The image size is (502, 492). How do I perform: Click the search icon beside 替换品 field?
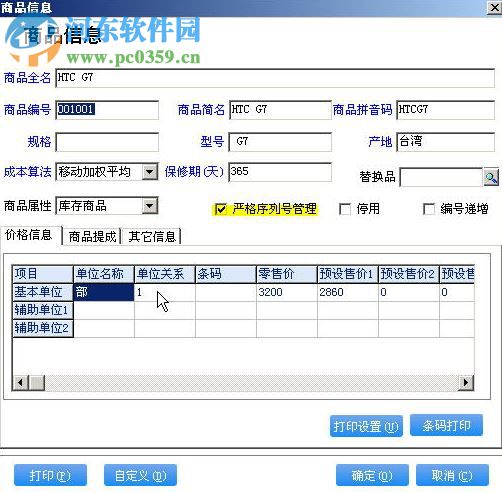pos(491,177)
